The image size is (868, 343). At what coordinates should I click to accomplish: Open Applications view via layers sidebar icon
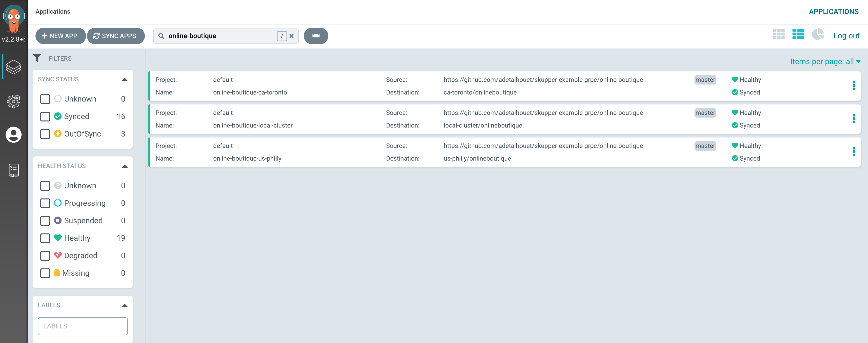click(13, 67)
